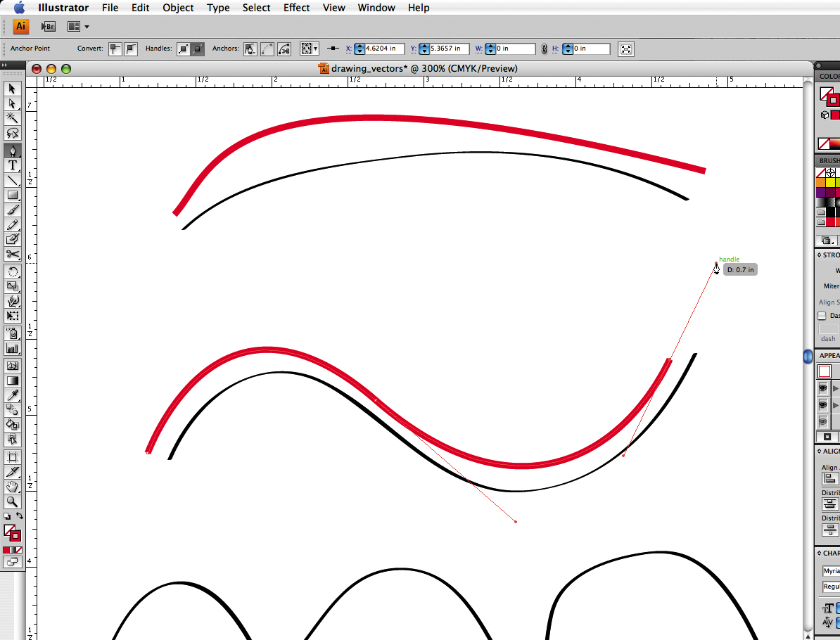The width and height of the screenshot is (840, 640).
Task: Launch Adobe Bridge from the Br button
Action: [x=48, y=27]
